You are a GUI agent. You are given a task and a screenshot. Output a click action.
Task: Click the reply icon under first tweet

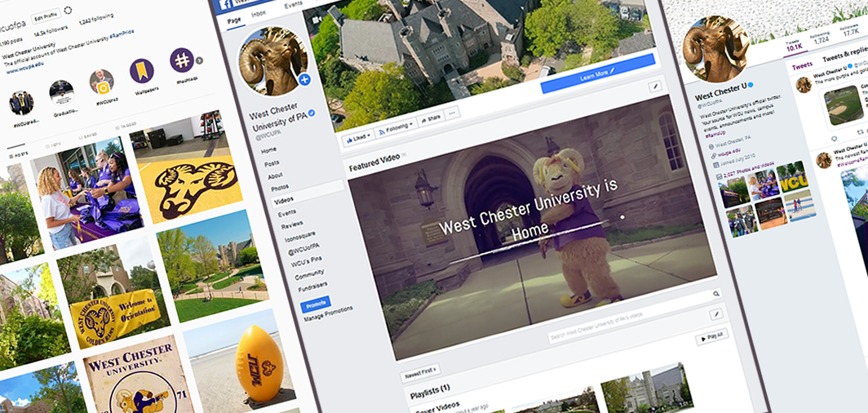835,139
